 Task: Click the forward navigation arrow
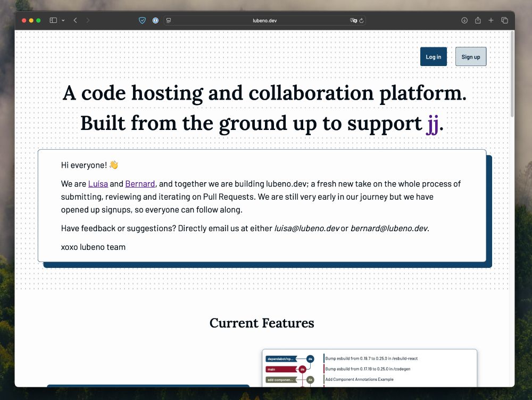pyautogui.click(x=87, y=20)
